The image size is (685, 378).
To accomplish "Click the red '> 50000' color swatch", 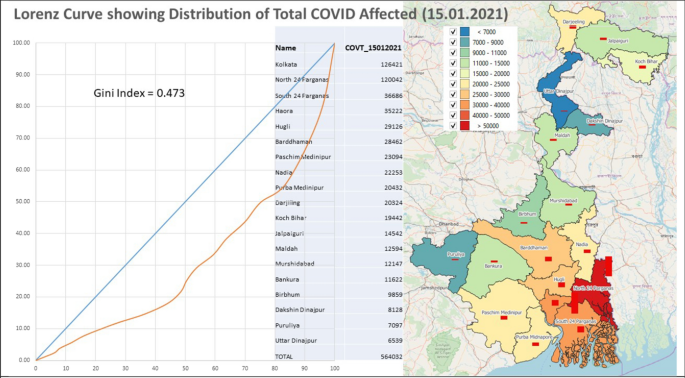I will click(464, 126).
